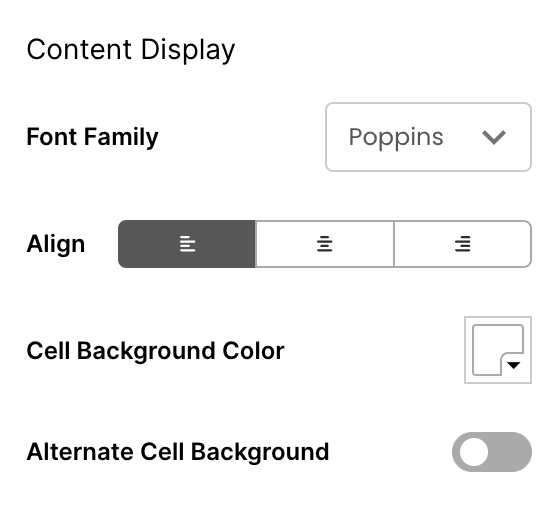Click the Content Display section heading
This screenshot has height=506, width=556.
(131, 50)
